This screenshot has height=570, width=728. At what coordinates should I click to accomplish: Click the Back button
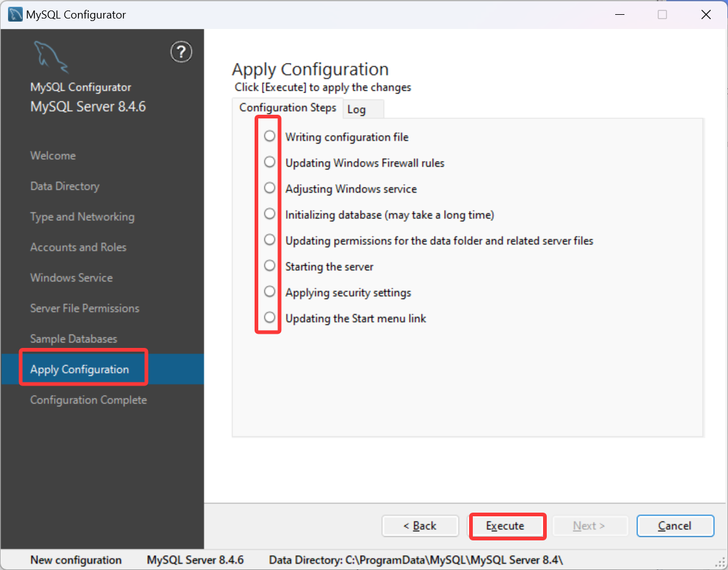coord(420,526)
